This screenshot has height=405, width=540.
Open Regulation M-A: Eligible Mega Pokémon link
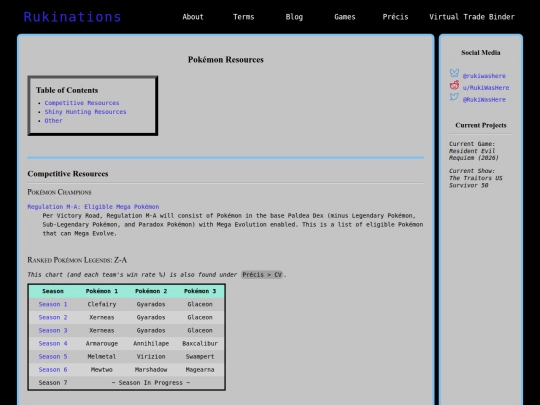click(x=93, y=207)
